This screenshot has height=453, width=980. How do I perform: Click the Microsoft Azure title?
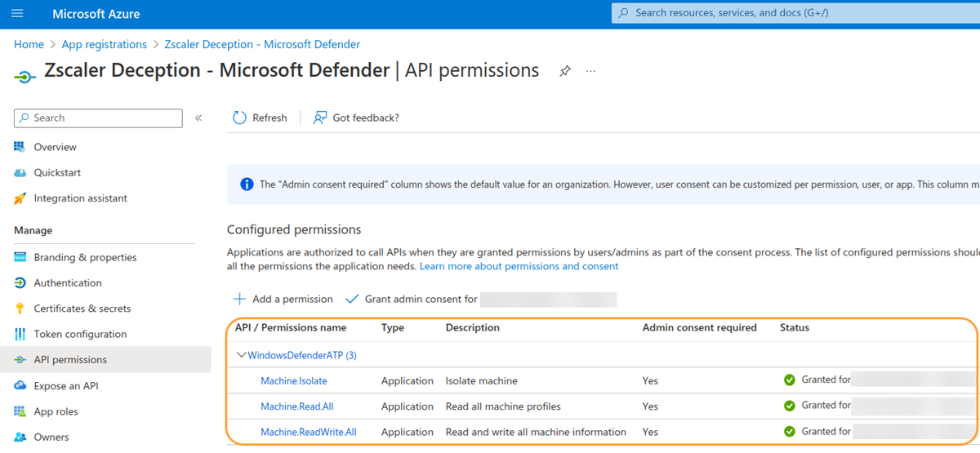click(x=96, y=14)
